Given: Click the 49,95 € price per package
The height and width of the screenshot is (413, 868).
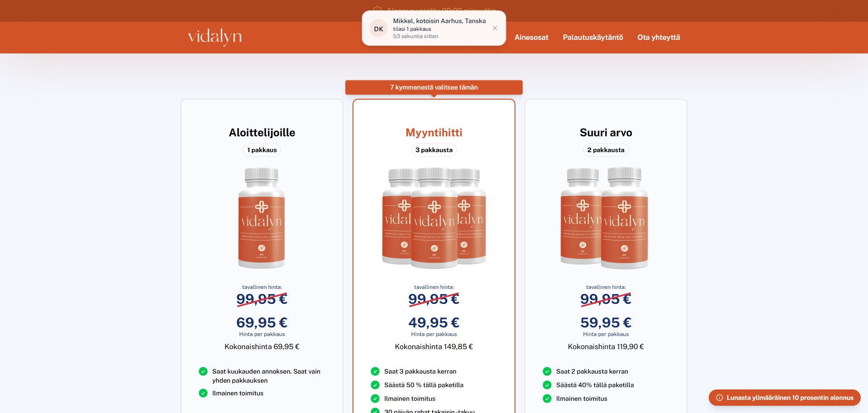Looking at the screenshot, I should [x=434, y=322].
